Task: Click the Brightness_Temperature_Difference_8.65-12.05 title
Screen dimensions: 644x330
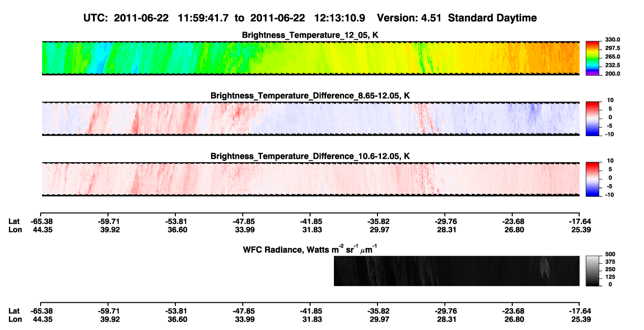Action: pyautogui.click(x=311, y=95)
